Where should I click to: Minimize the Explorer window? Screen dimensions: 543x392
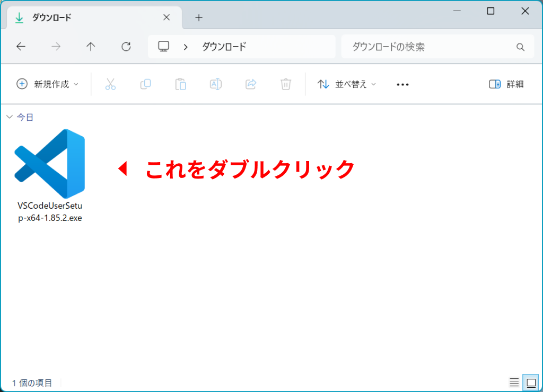(x=457, y=11)
